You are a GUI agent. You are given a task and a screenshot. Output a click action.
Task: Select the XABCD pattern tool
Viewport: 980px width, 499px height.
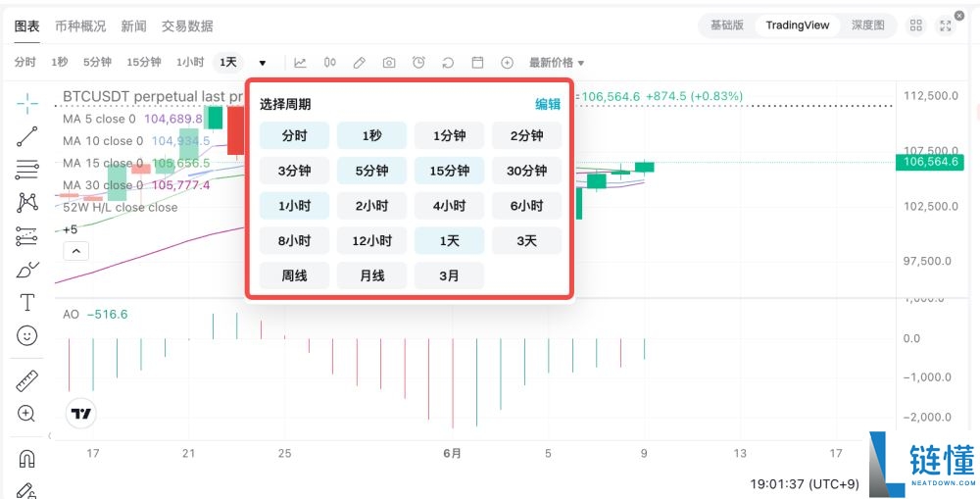(x=26, y=202)
